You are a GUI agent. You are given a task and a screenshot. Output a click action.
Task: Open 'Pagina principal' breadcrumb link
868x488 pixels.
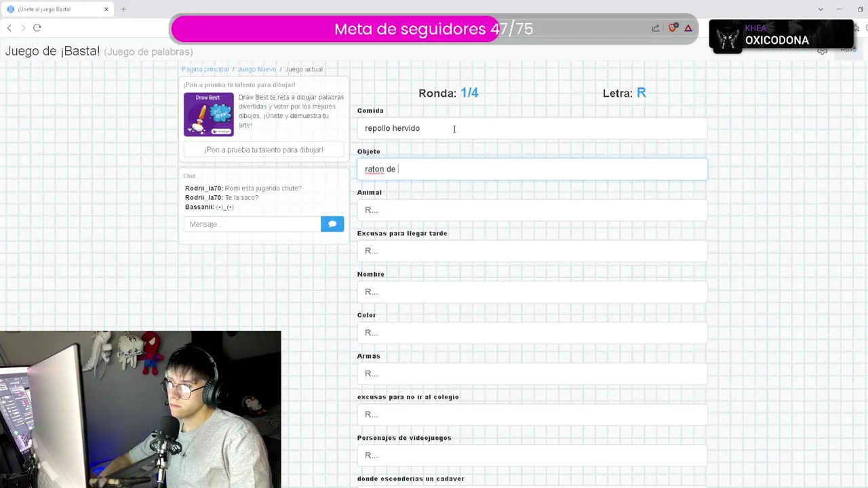(205, 69)
